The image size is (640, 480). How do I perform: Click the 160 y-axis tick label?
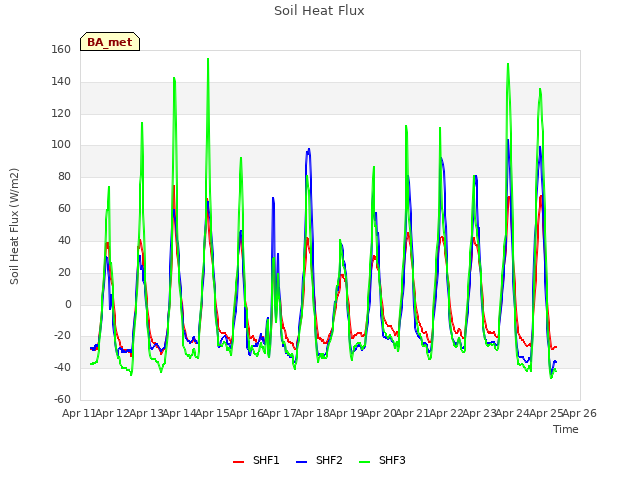click(x=61, y=49)
